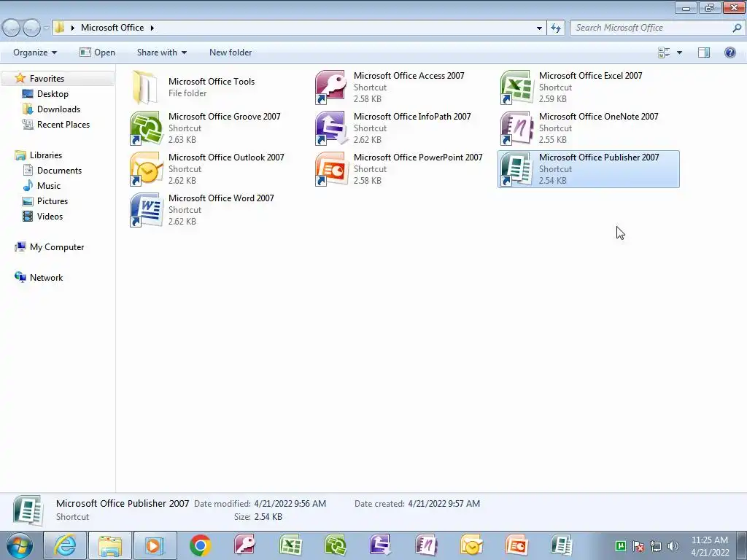Open Videos library in the navigation pane

(x=50, y=216)
